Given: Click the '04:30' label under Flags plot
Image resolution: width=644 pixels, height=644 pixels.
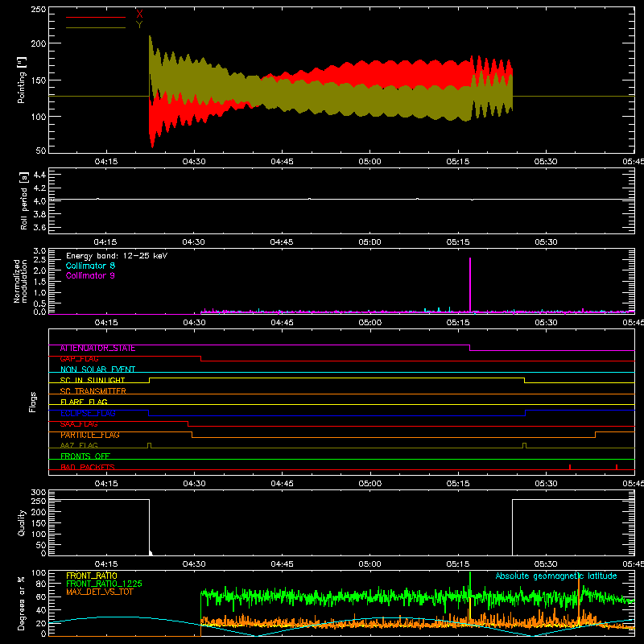Looking at the screenshot, I should 194,484.
